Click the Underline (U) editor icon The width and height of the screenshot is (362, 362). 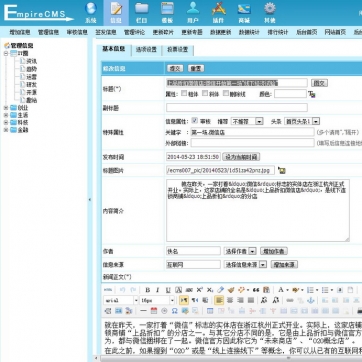point(168,290)
